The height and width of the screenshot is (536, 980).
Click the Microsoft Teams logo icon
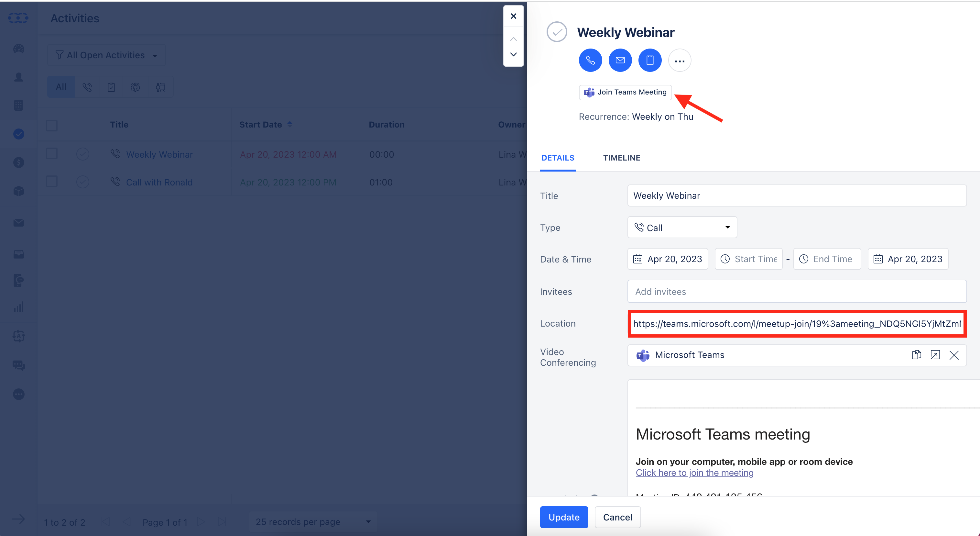643,355
